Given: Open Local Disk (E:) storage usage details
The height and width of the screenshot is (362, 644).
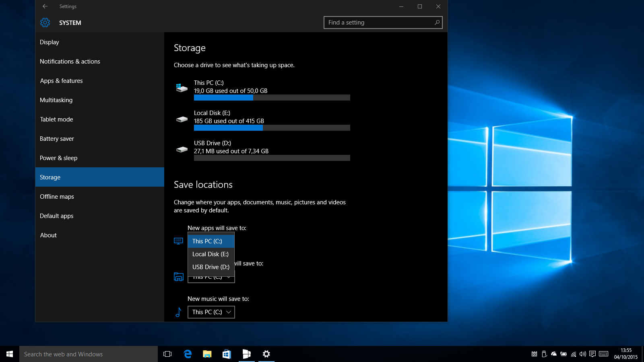Looking at the screenshot, I should [x=262, y=120].
